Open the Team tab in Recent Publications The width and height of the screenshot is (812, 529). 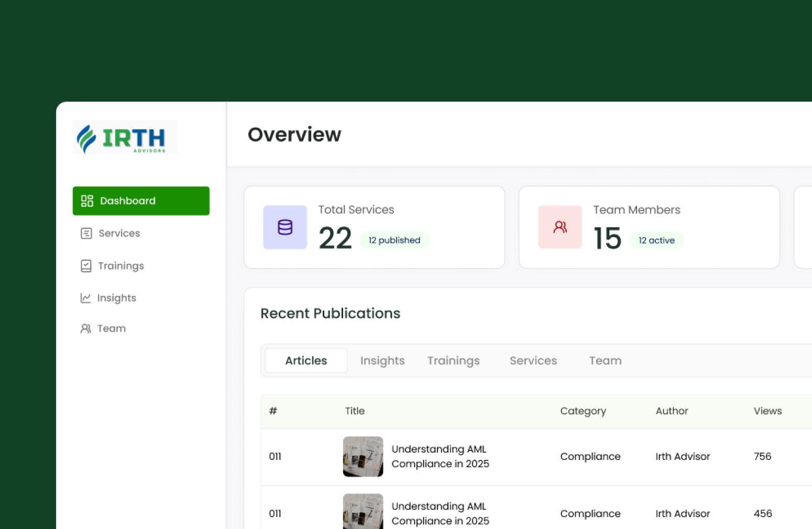605,360
